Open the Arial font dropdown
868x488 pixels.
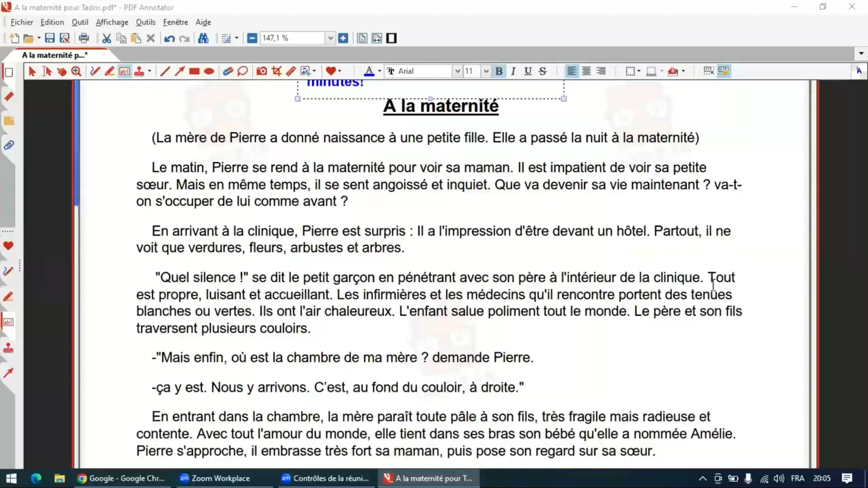(458, 71)
